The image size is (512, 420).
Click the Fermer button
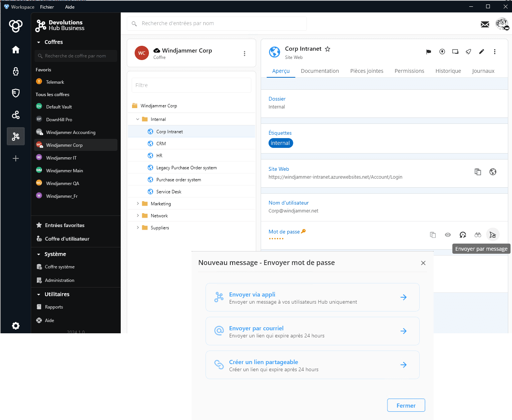(x=406, y=405)
